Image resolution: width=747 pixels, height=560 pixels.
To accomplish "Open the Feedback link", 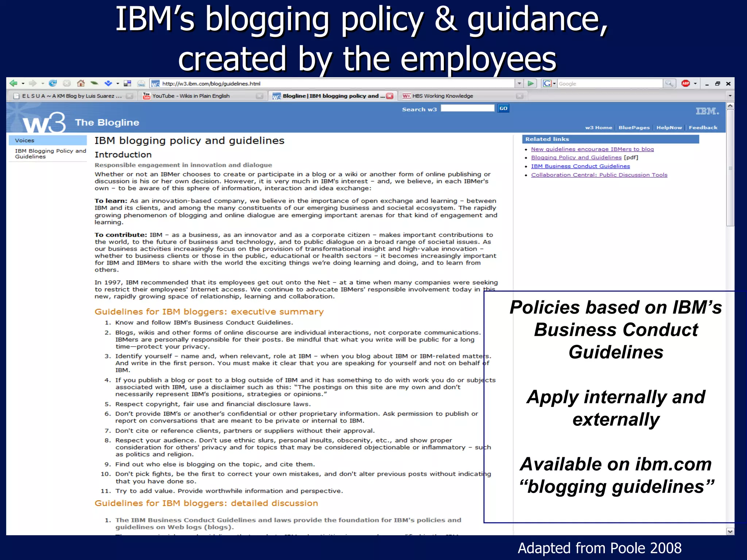I will click(703, 128).
